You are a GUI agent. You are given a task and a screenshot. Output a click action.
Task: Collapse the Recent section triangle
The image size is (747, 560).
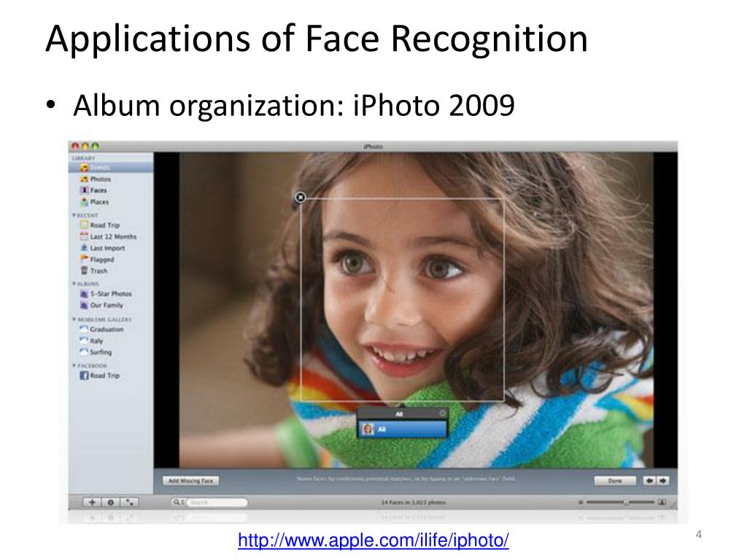74,215
